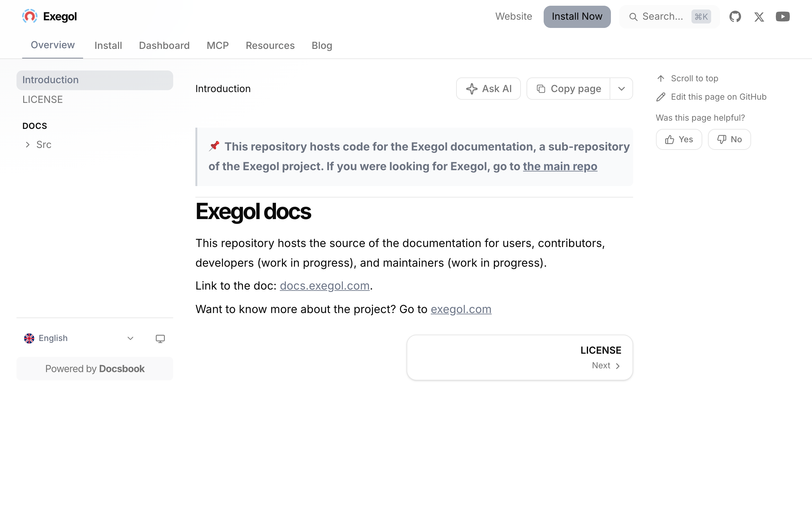Expand the Src tree folder
Screen dimensions: 812x508
click(x=28, y=144)
